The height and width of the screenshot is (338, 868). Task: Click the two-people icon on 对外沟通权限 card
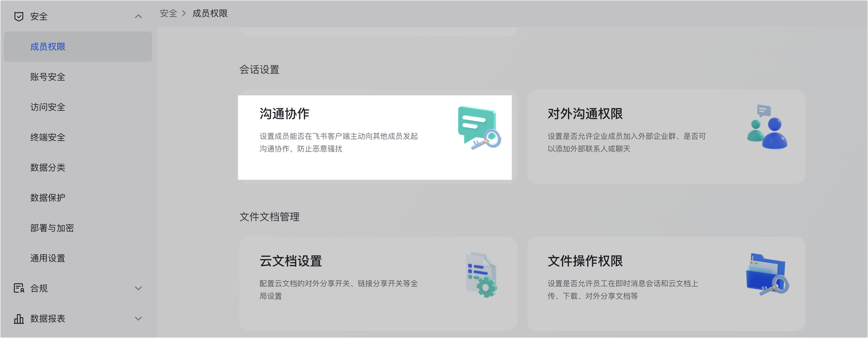point(767,127)
